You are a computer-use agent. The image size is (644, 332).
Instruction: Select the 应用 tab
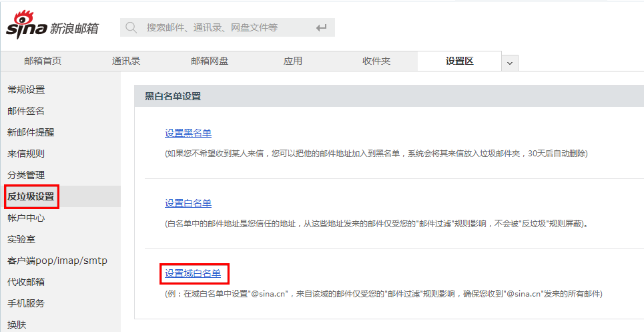[x=293, y=61]
